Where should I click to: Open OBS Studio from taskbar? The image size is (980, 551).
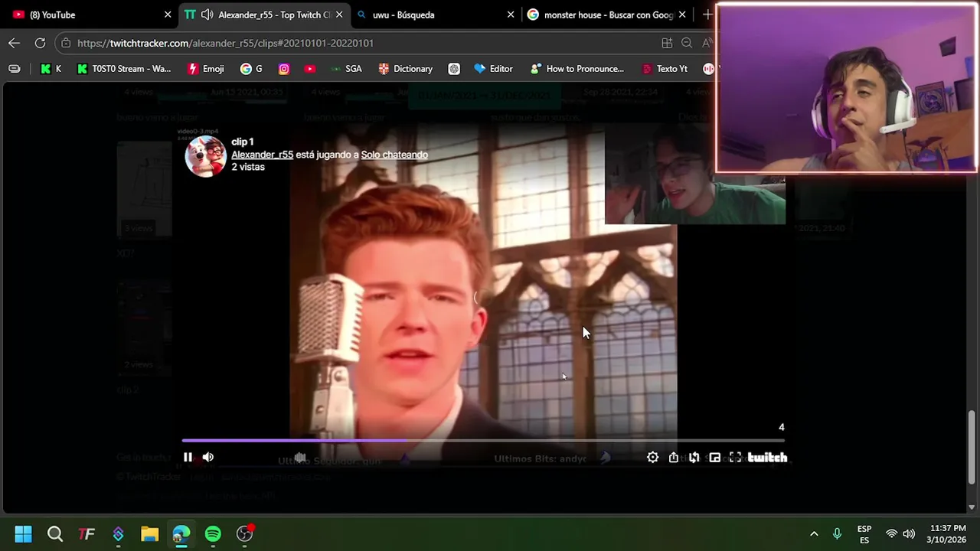point(245,533)
